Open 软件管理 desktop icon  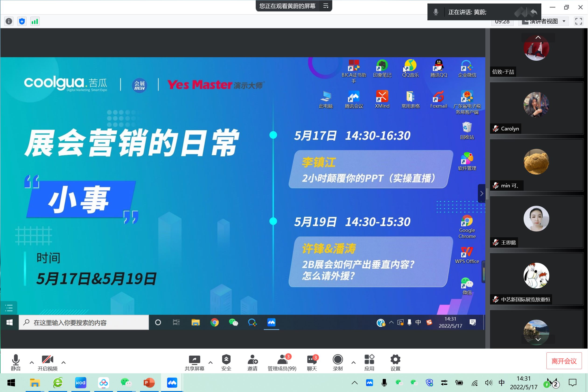467,161
